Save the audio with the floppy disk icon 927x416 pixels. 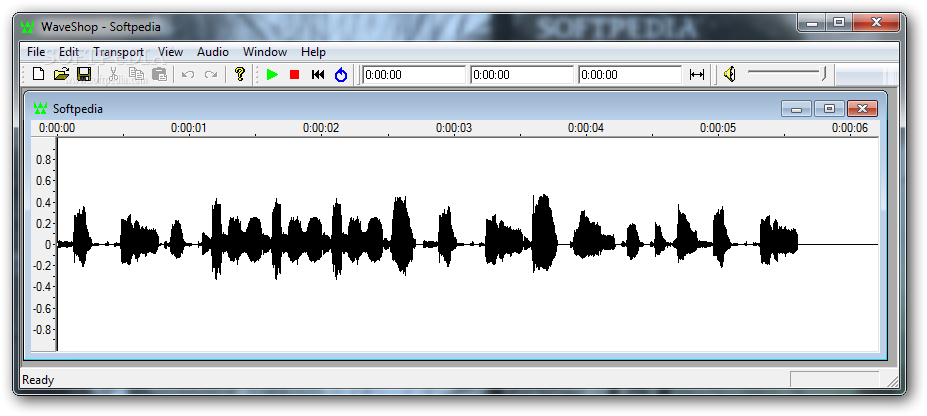click(84, 74)
